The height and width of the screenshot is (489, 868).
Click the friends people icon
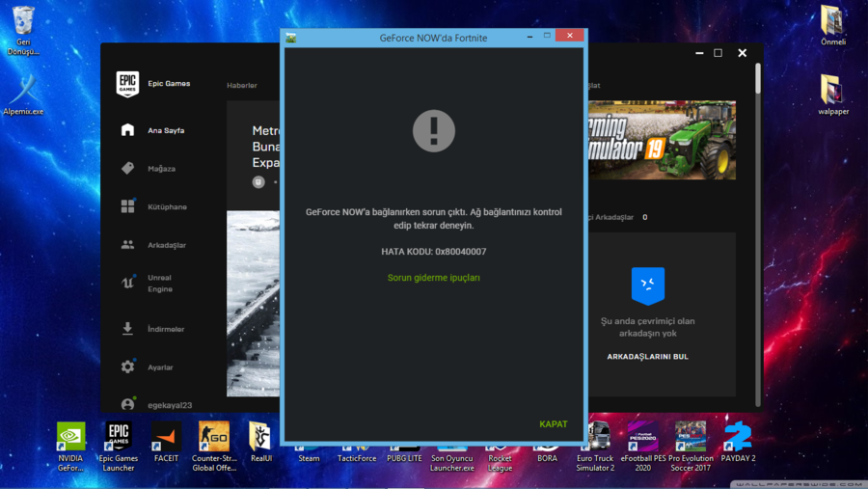coord(127,244)
